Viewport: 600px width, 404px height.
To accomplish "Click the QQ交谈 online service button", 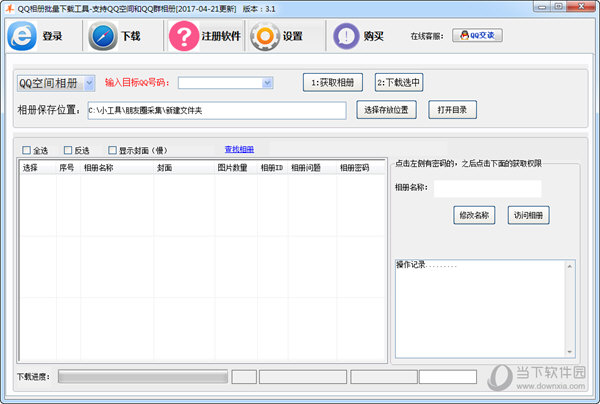I will [477, 35].
